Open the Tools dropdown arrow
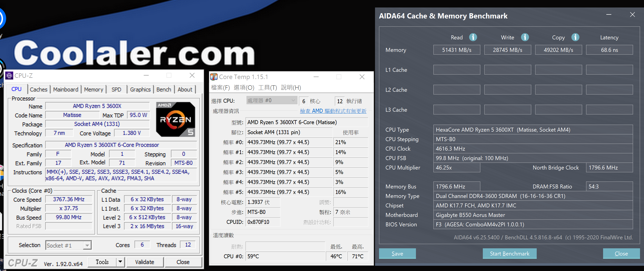Viewport: 644px width, 271px height. (x=121, y=262)
